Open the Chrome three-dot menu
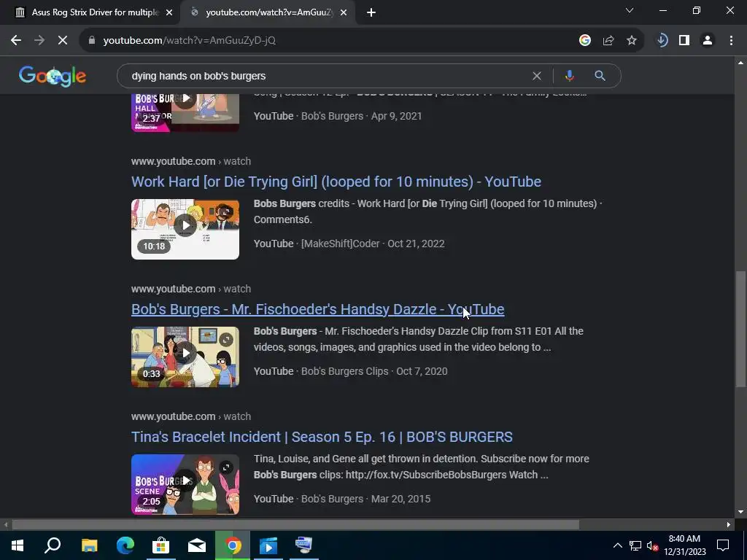 pyautogui.click(x=731, y=41)
